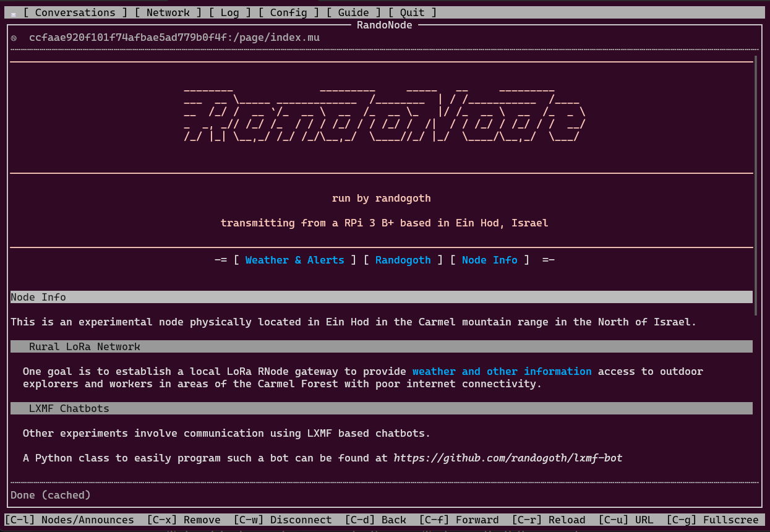Open the Weather & Alerts link
The image size is (770, 532).
294,260
